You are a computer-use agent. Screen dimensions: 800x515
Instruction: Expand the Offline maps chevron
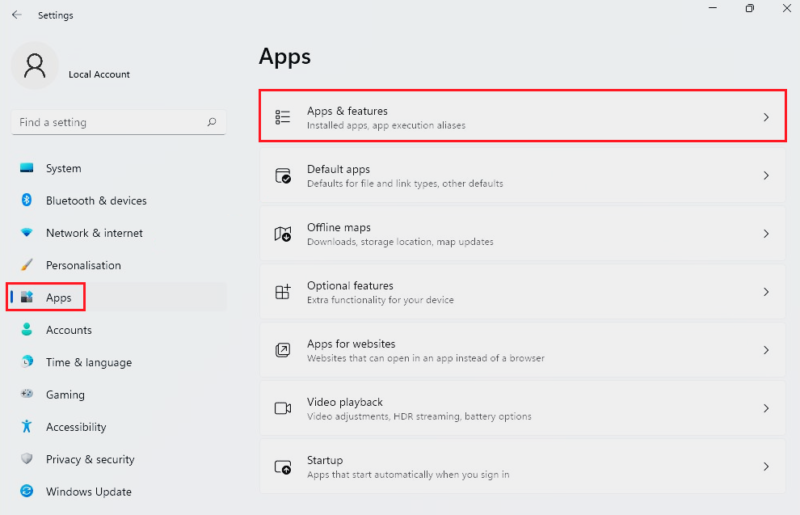(x=766, y=234)
